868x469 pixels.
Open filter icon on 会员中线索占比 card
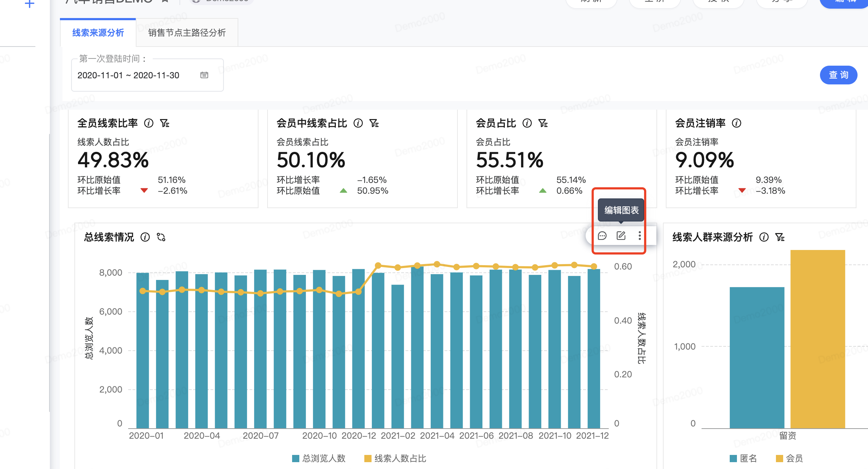point(374,123)
